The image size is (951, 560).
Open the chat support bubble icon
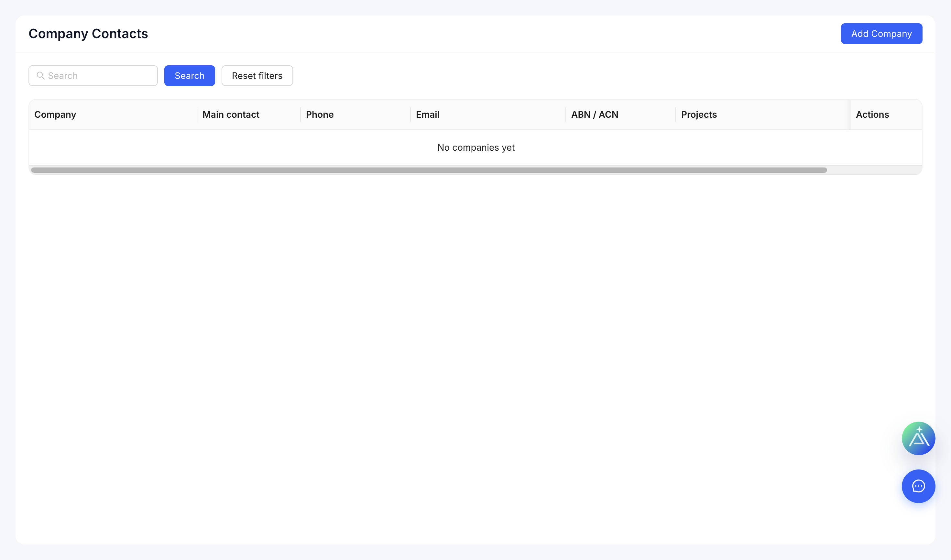pos(918,486)
